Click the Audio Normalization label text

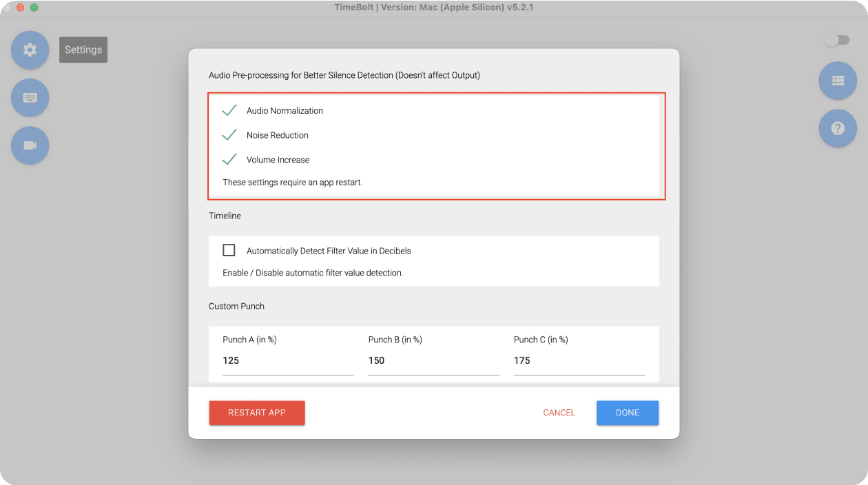[285, 111]
